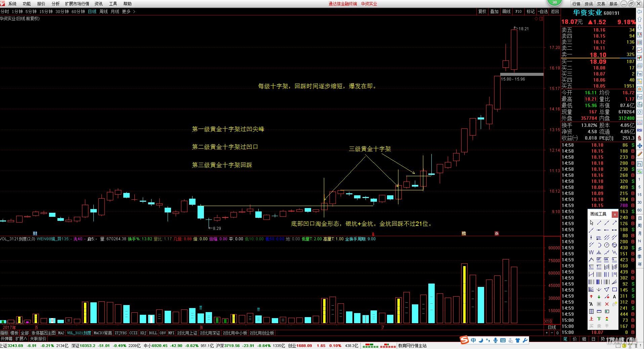Click the pencil icon in right sidebar
Image resolution: width=644 pixels, height=349 pixels.
pyautogui.click(x=640, y=154)
